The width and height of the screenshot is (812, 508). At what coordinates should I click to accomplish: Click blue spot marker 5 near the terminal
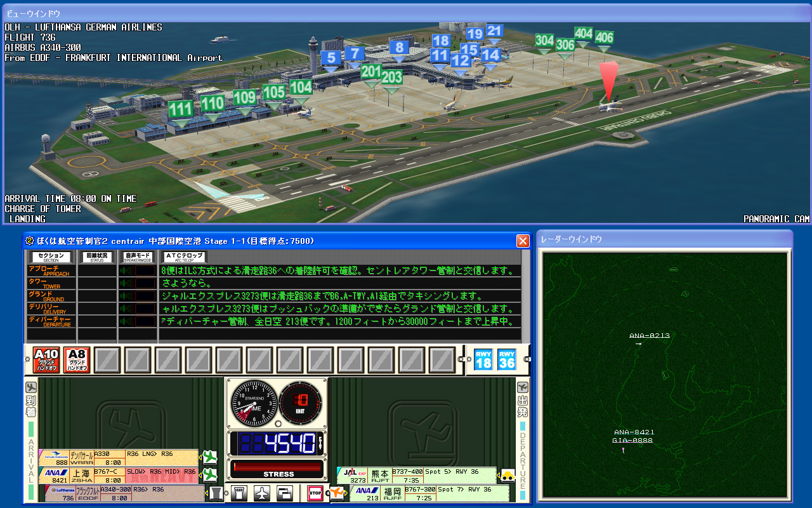pyautogui.click(x=331, y=58)
